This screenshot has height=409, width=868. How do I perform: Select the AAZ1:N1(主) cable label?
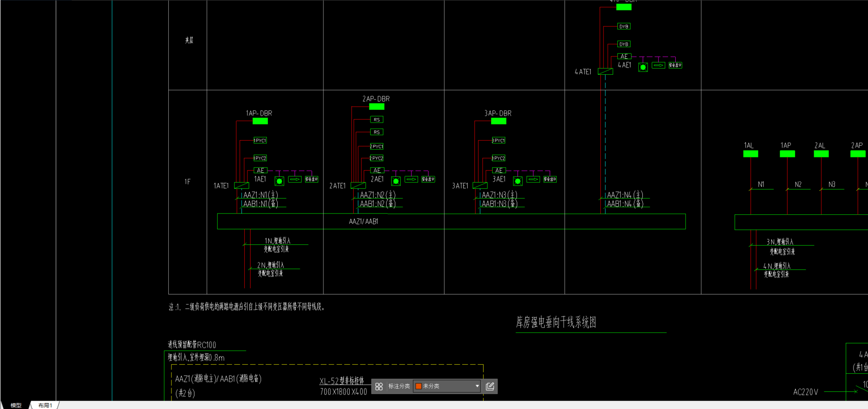point(261,195)
